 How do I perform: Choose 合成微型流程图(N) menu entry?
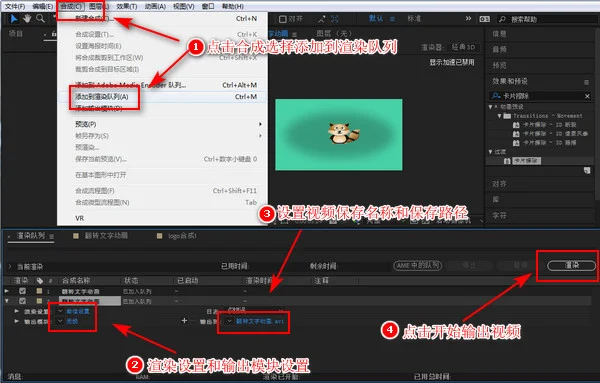[x=162, y=202]
